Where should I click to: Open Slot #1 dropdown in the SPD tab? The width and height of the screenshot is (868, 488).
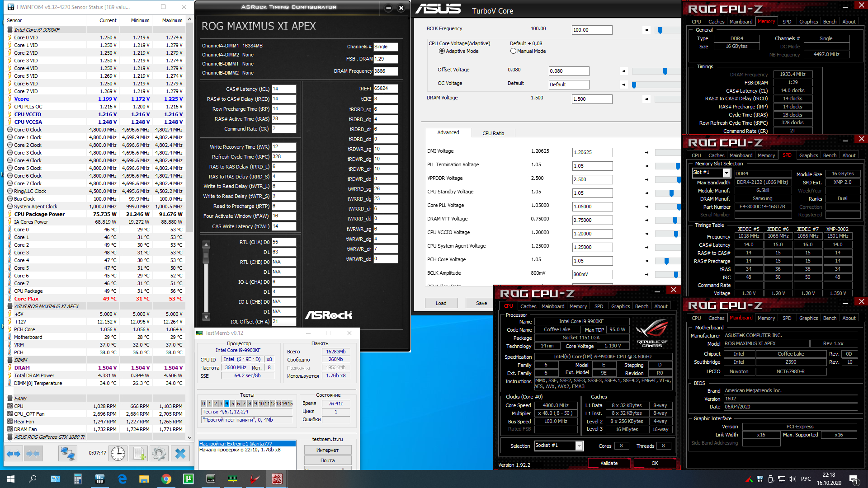coord(726,173)
